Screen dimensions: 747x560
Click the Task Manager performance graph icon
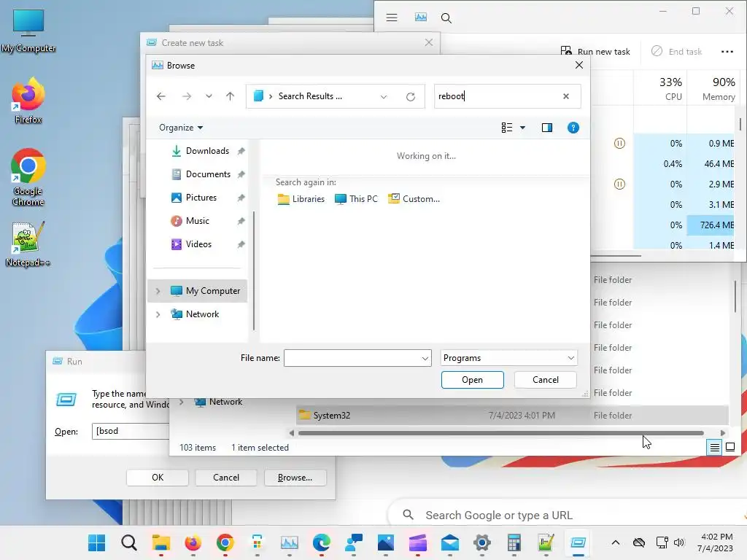421,17
